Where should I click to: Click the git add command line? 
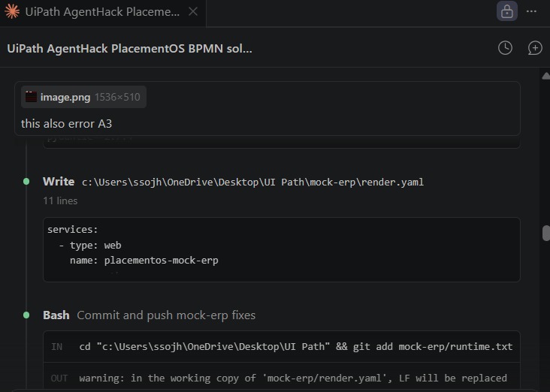click(296, 347)
